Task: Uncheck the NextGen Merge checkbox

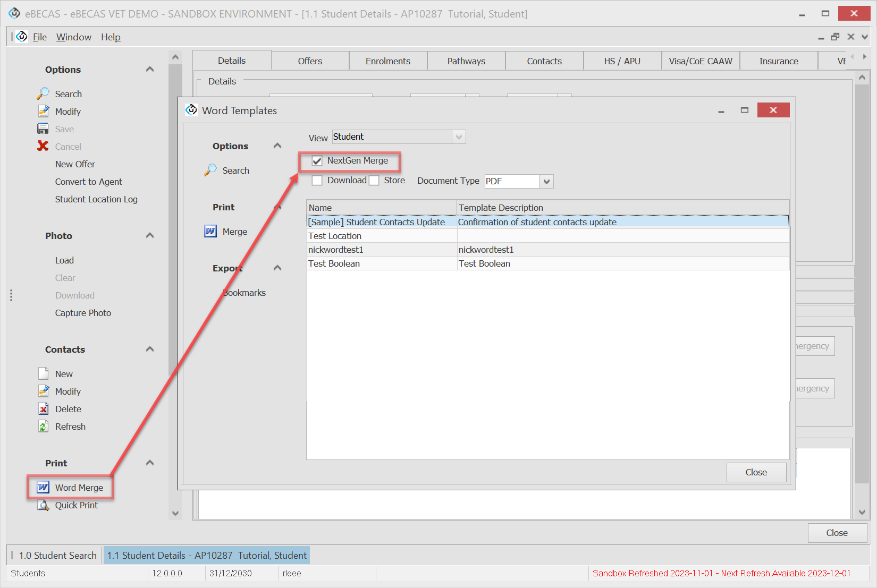Action: (317, 161)
